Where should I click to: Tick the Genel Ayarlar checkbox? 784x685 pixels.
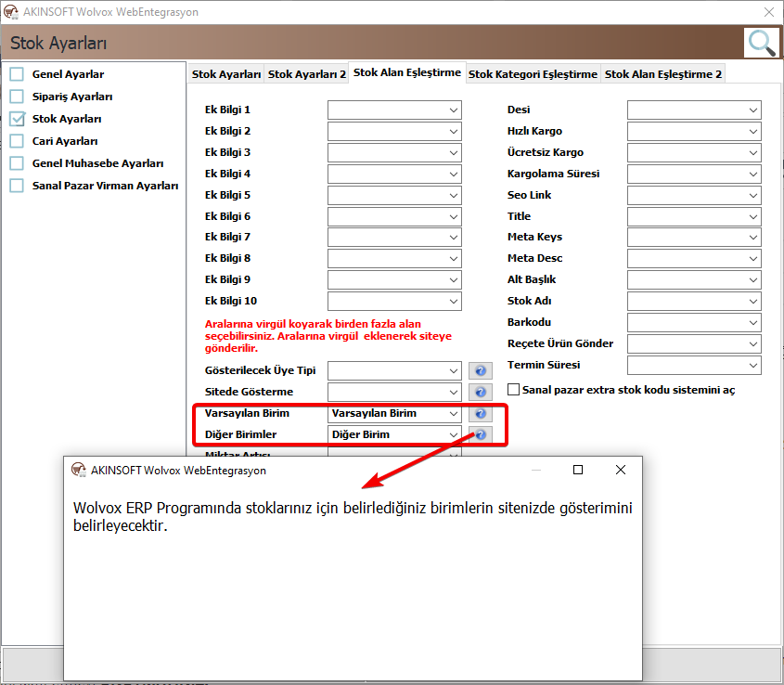(x=17, y=74)
